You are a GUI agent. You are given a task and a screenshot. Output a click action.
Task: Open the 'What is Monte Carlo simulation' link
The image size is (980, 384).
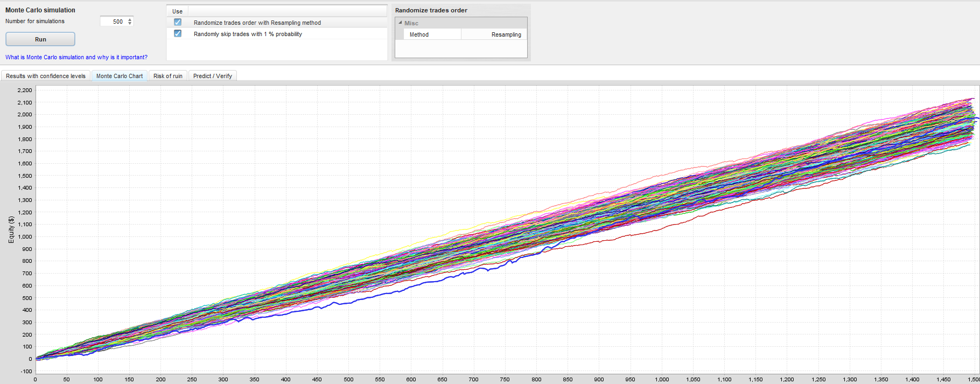[76, 57]
